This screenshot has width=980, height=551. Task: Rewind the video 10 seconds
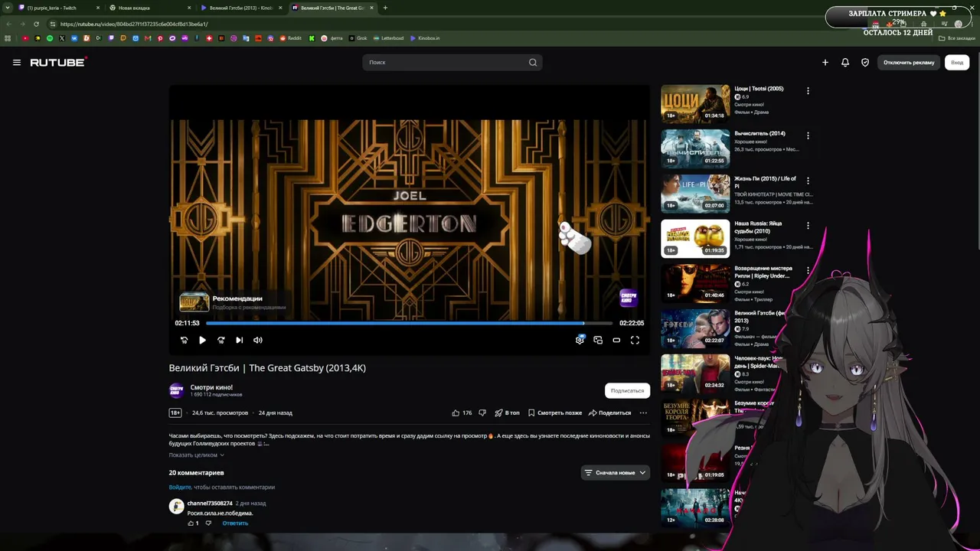point(184,341)
